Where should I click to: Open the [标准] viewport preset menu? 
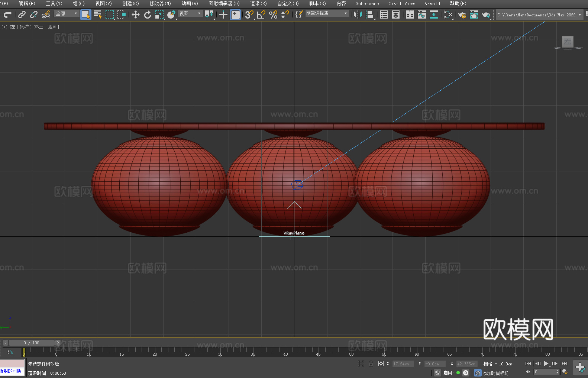click(25, 27)
